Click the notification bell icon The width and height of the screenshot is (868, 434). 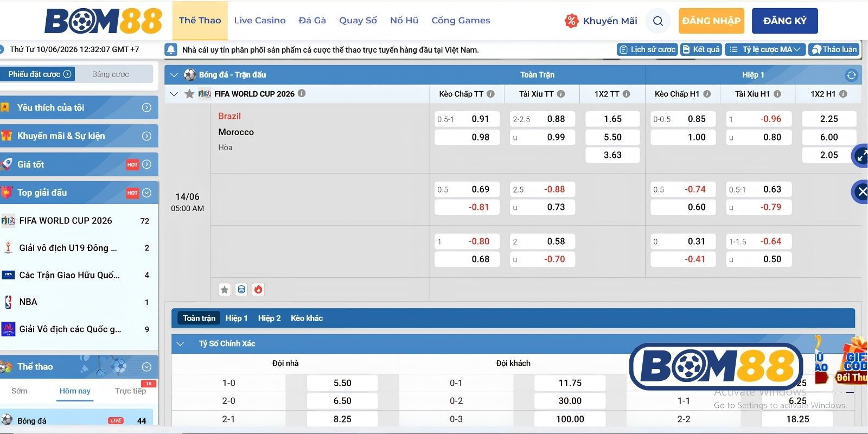(171, 50)
